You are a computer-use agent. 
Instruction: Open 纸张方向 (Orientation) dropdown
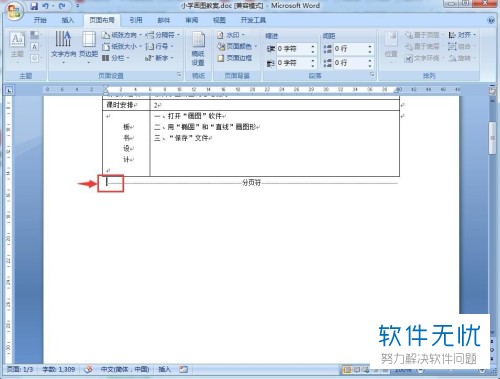(122, 35)
